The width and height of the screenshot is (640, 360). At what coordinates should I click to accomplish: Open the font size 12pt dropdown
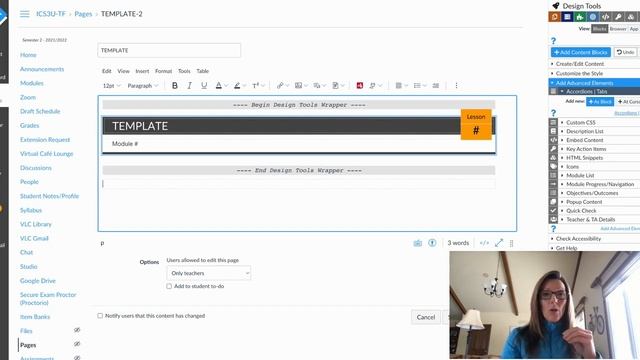pos(111,86)
